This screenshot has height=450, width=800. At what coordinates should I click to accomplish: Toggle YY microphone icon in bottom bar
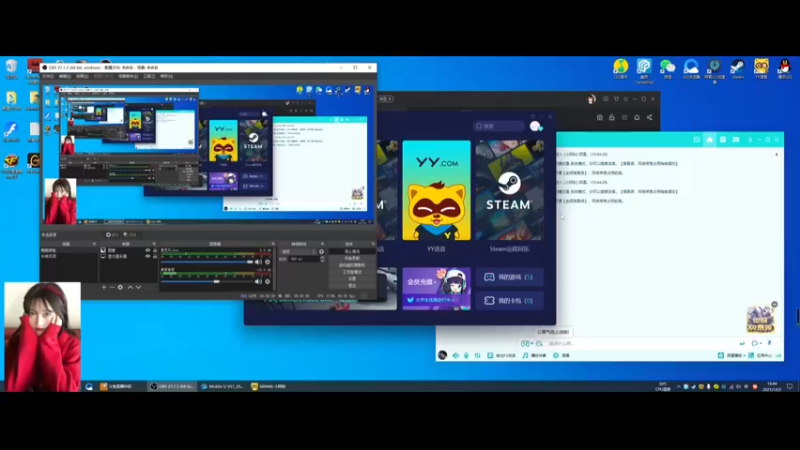466,355
